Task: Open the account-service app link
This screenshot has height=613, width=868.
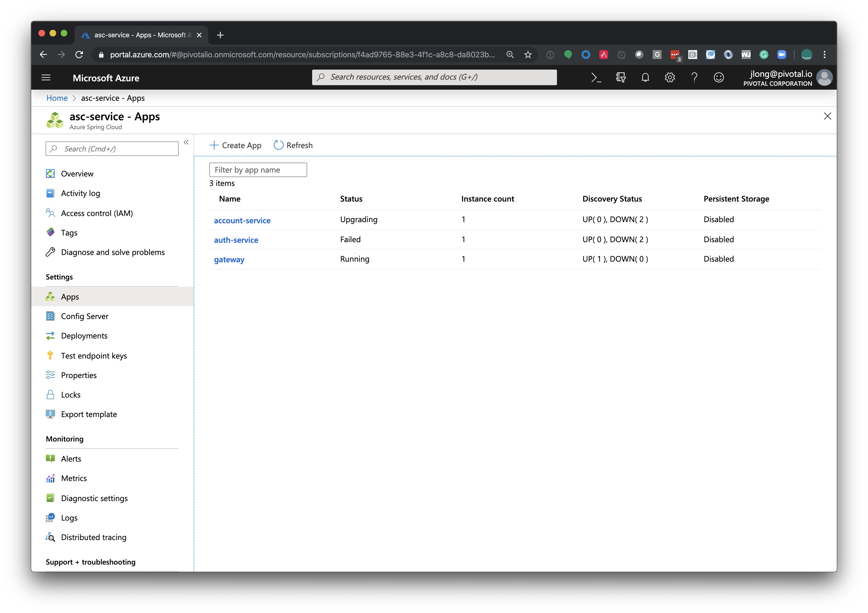Action: pos(242,220)
